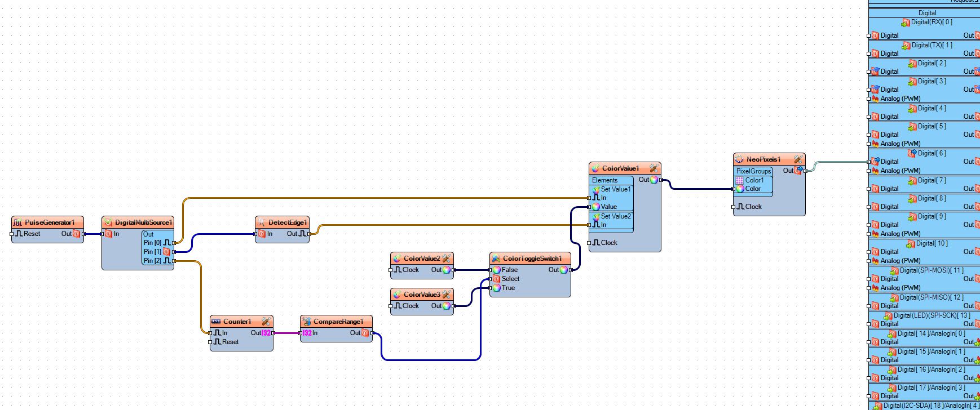Screen dimensions: 980x410
Task: Click ColorValue1 Out color pin
Action: pyautogui.click(x=654, y=180)
